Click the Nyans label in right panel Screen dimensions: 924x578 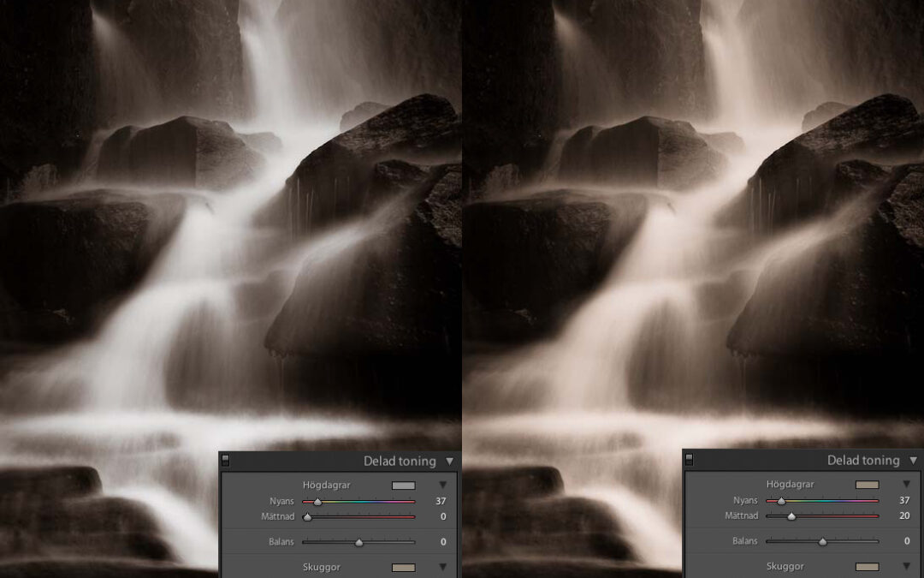pos(745,499)
